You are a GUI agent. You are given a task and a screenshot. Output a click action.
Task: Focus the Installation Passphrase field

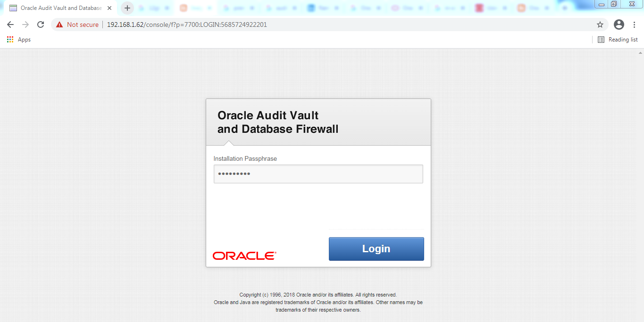click(x=318, y=174)
